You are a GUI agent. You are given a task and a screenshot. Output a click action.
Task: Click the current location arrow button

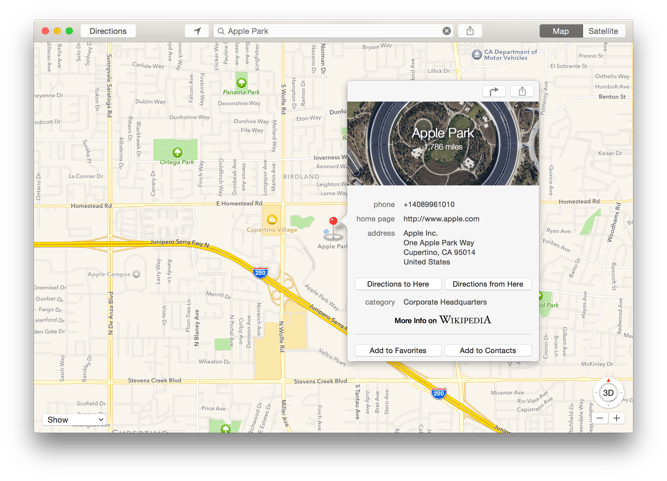(197, 31)
